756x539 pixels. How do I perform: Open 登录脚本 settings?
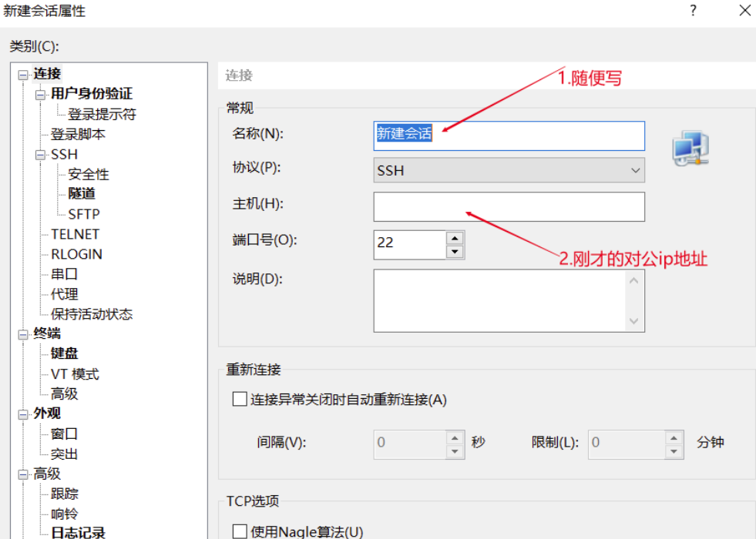tap(78, 134)
